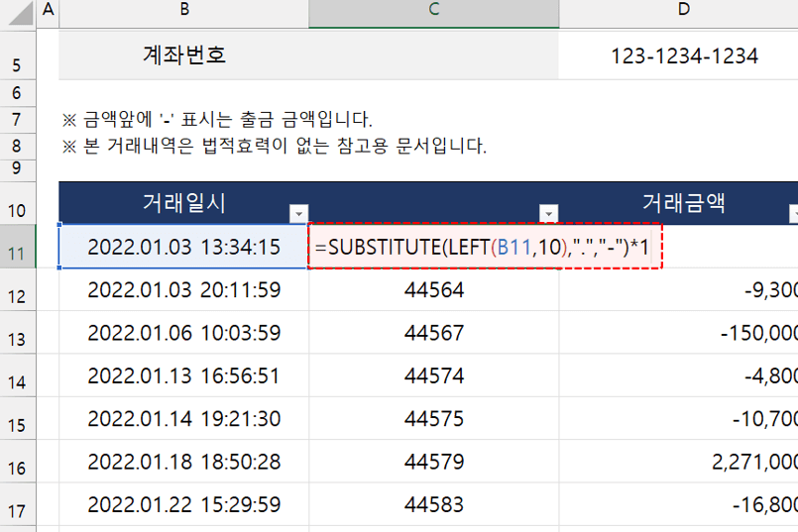Click the -9,300 amount cell
798x532 pixels.
pyautogui.click(x=679, y=290)
